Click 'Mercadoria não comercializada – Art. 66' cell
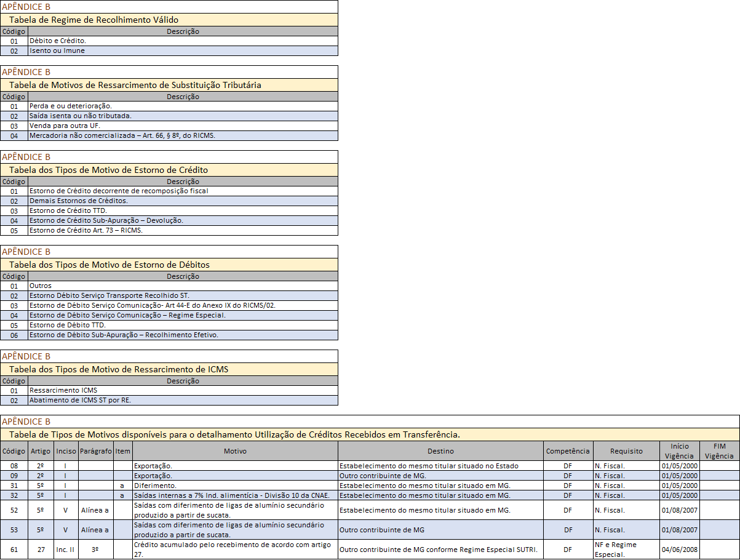This screenshot has height=560, width=740. pyautogui.click(x=183, y=135)
